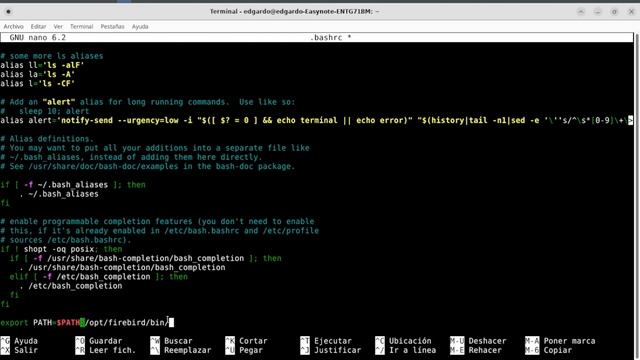Open the Archivo menu

pyautogui.click(x=13, y=27)
